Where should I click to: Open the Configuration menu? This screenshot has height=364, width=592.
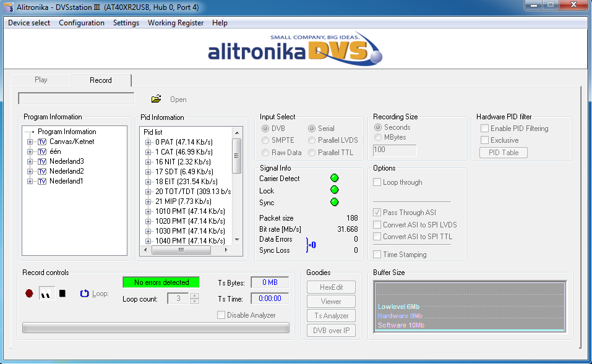coord(82,23)
